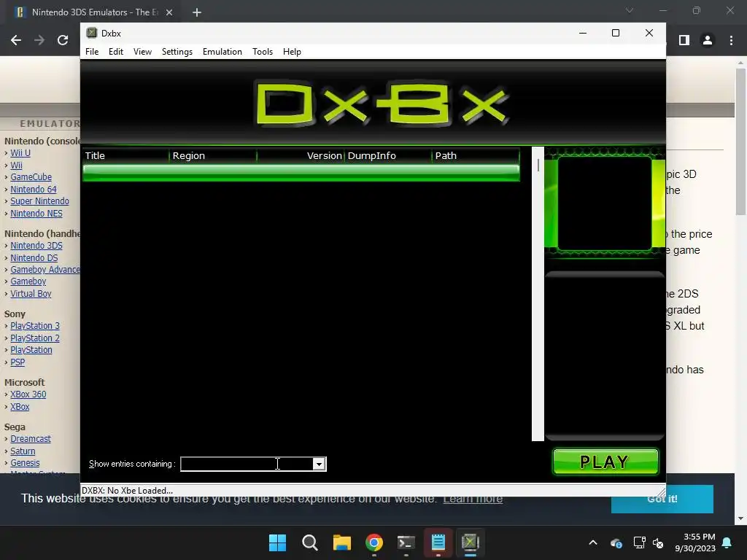Click the Dxbx window title icon
Image resolution: width=747 pixels, height=560 pixels.
91,33
